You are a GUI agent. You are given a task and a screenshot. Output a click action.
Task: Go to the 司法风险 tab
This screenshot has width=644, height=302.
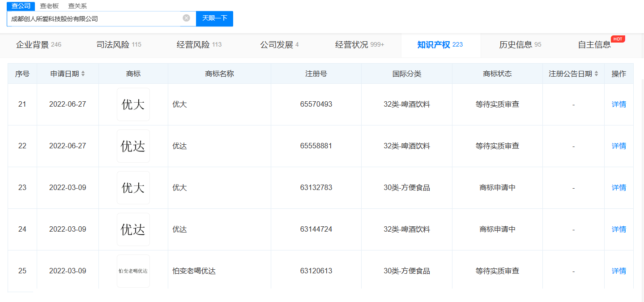point(119,45)
